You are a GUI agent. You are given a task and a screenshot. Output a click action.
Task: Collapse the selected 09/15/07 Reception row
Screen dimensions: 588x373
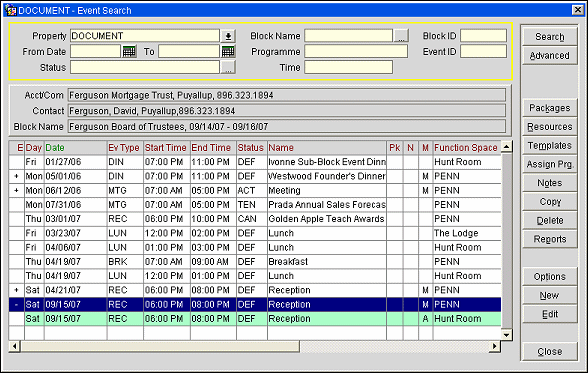tap(16, 304)
